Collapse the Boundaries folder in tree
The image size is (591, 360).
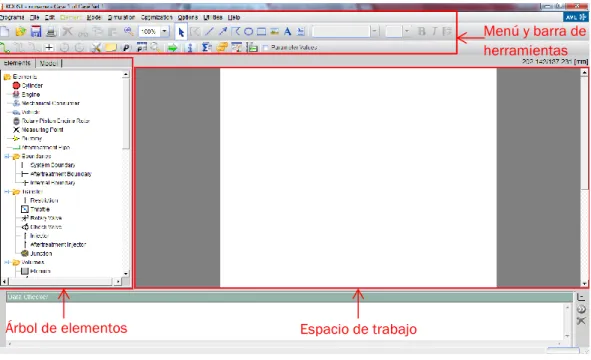[x=7, y=156]
